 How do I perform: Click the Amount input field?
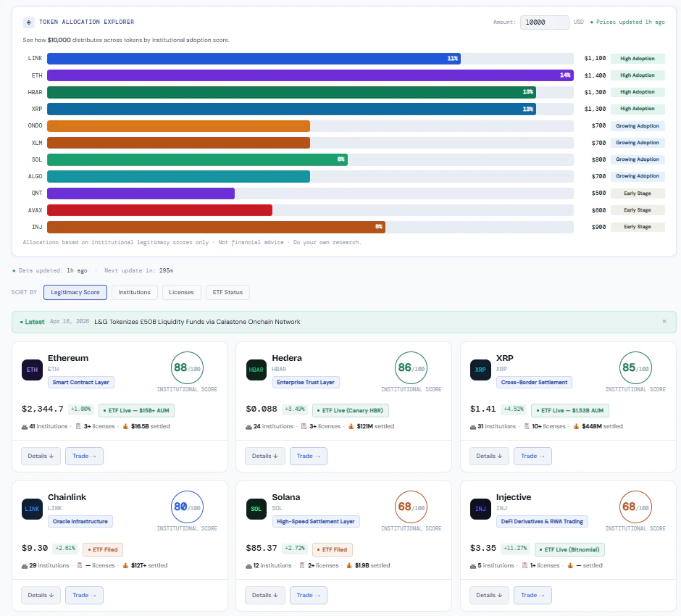tap(544, 22)
